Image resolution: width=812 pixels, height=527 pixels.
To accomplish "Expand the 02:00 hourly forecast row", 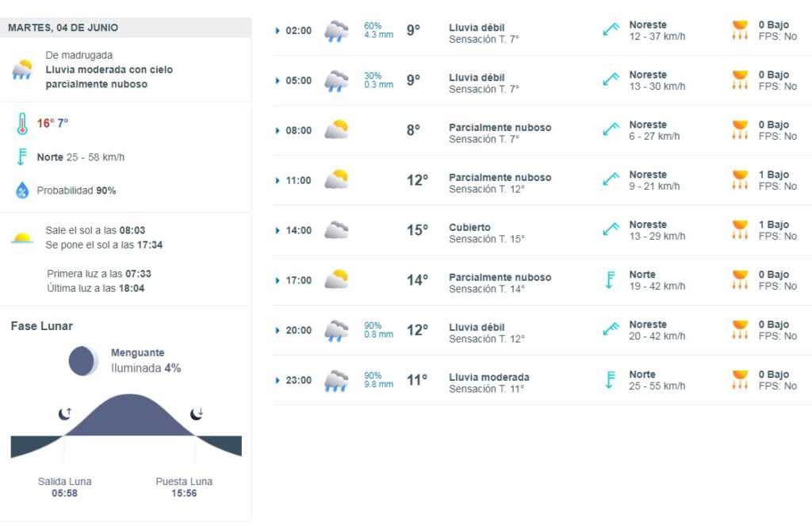I will coord(278,31).
